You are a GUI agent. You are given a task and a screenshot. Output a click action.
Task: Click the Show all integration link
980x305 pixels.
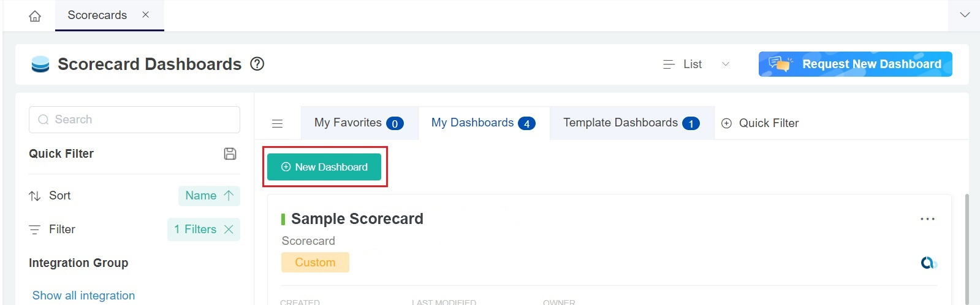coord(83,295)
